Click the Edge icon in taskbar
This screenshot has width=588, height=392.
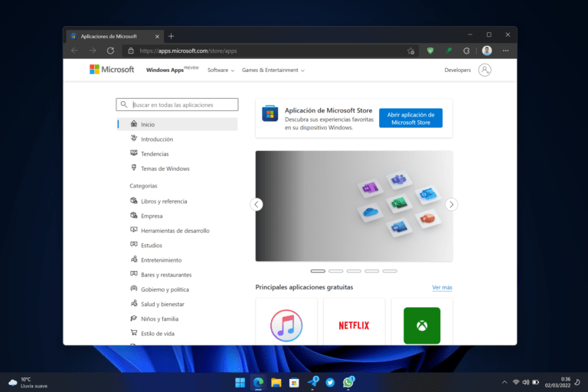[258, 382]
